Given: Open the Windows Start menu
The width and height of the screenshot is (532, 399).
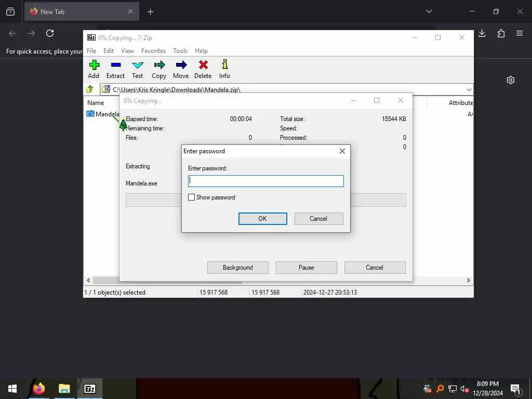Looking at the screenshot, I should [x=12, y=389].
